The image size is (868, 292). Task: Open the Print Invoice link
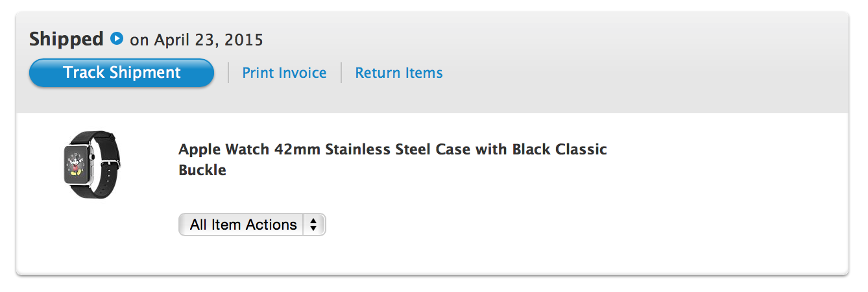(x=284, y=73)
